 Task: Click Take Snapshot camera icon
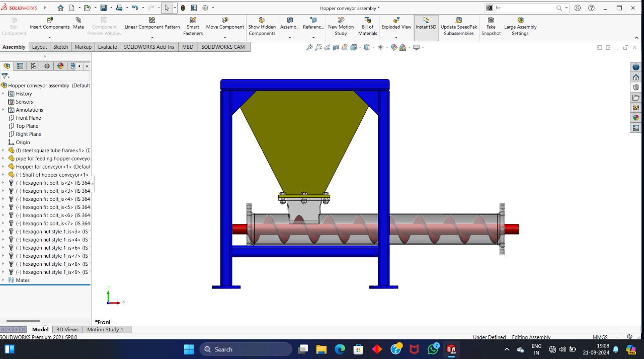pos(491,21)
